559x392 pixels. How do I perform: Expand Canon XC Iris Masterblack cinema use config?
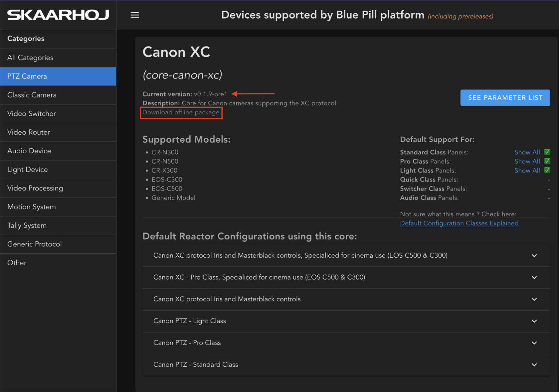346,255
